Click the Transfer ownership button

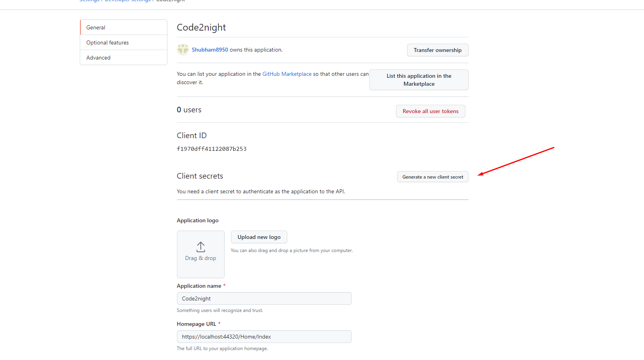438,50
